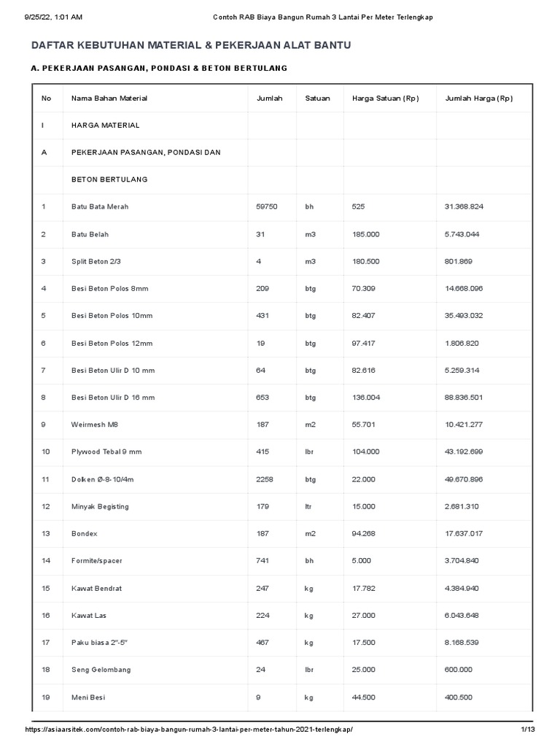Click the 'Bondex' material cell
Viewport: 560px width, 747px height.
coord(84,534)
